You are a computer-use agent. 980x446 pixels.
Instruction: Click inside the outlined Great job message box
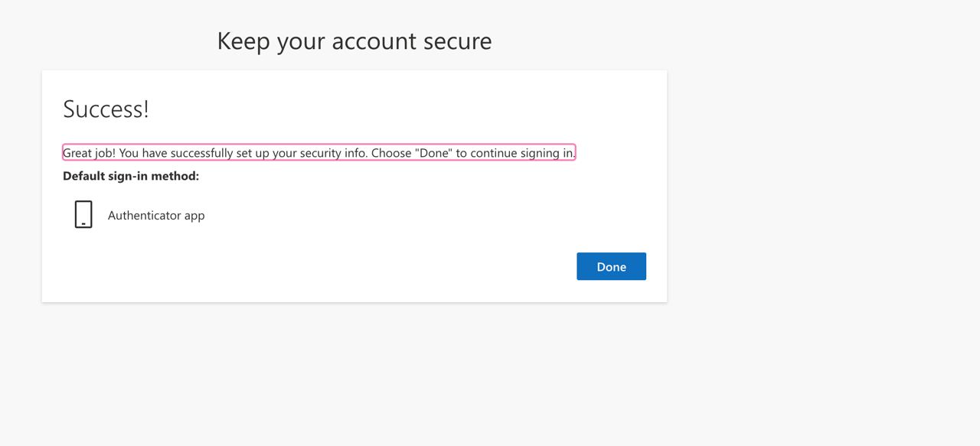(x=318, y=152)
